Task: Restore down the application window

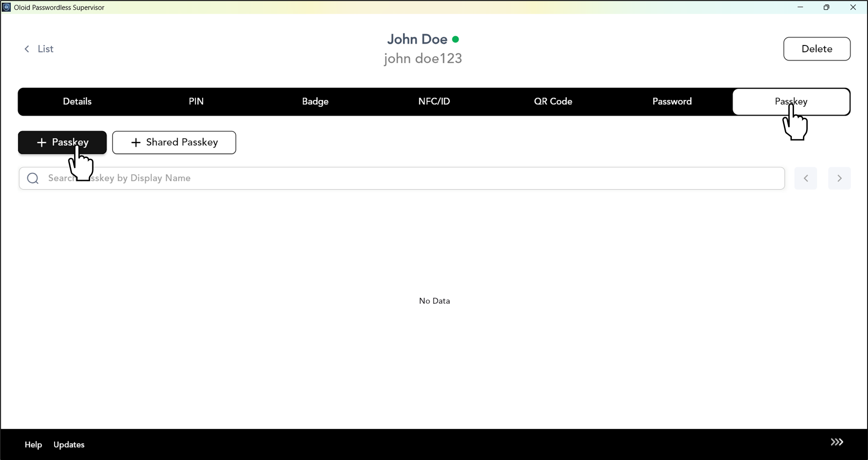Action: (x=826, y=7)
